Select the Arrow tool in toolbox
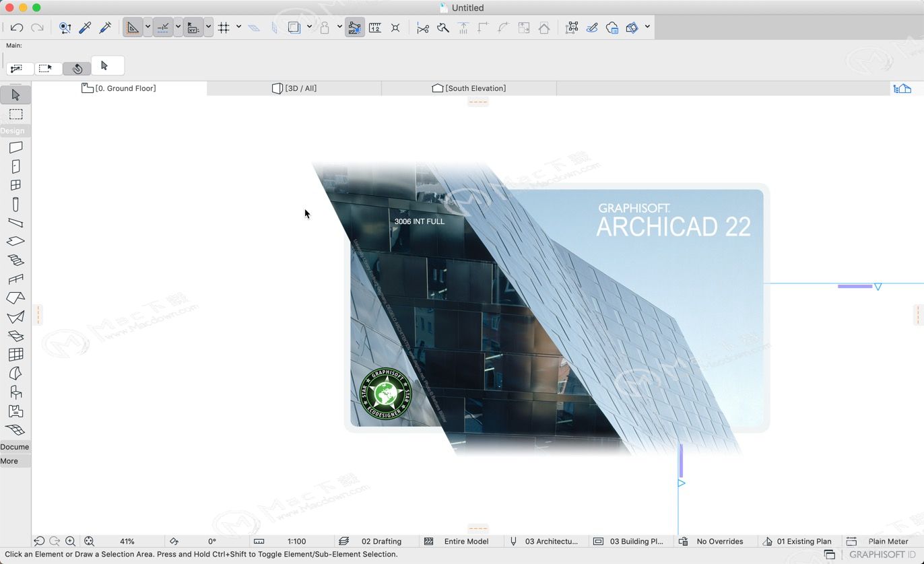Viewport: 924px width, 564px height. tap(15, 95)
